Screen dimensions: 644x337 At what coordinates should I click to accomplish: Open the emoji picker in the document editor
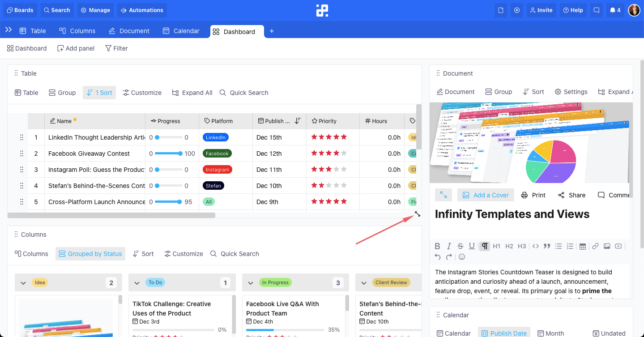(x=461, y=256)
